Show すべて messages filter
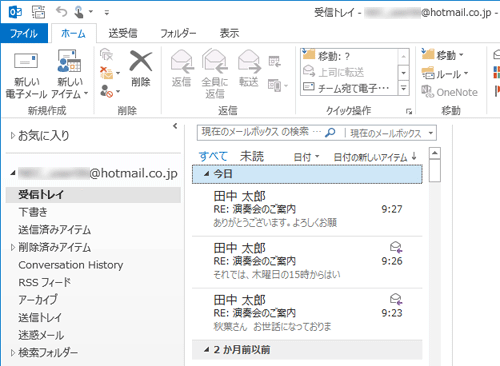Image resolution: width=500 pixels, height=366 pixels. (213, 156)
